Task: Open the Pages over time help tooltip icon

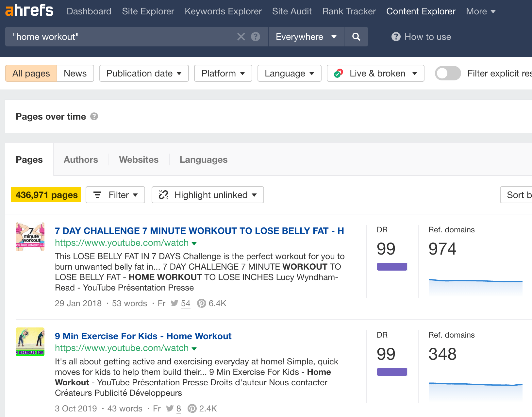Action: (94, 116)
